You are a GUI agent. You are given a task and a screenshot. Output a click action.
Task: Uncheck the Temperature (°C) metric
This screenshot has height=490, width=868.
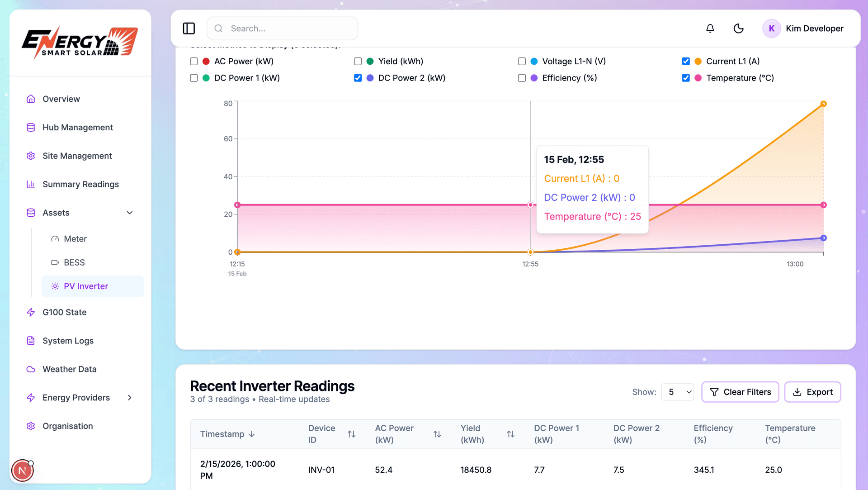pyautogui.click(x=686, y=78)
